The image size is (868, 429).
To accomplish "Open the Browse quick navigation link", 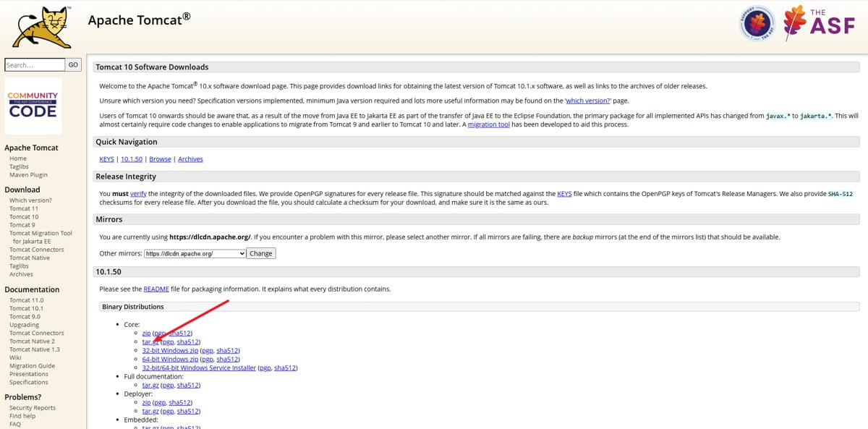I will [160, 159].
